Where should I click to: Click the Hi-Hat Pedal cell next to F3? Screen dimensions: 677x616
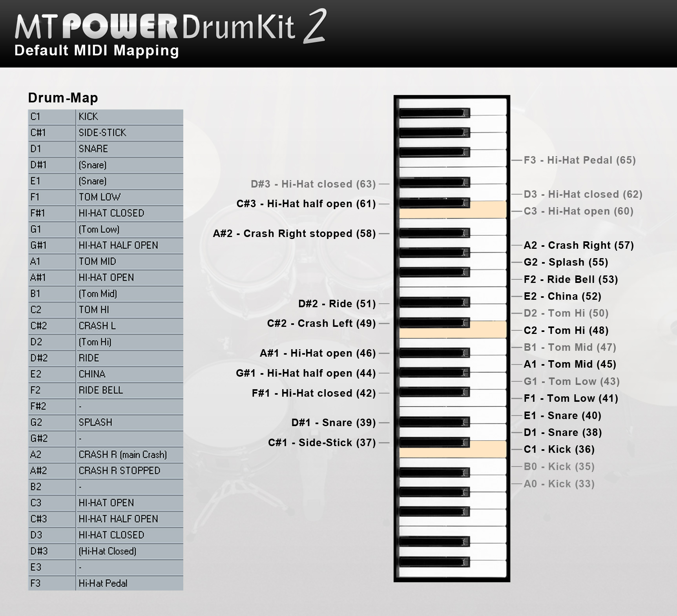[x=130, y=583]
